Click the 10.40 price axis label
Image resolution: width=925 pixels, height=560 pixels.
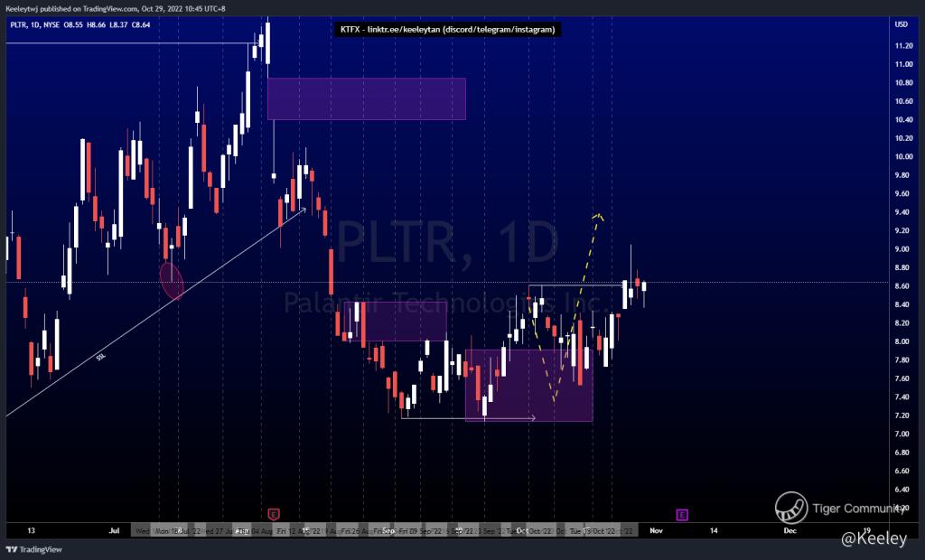click(x=903, y=120)
